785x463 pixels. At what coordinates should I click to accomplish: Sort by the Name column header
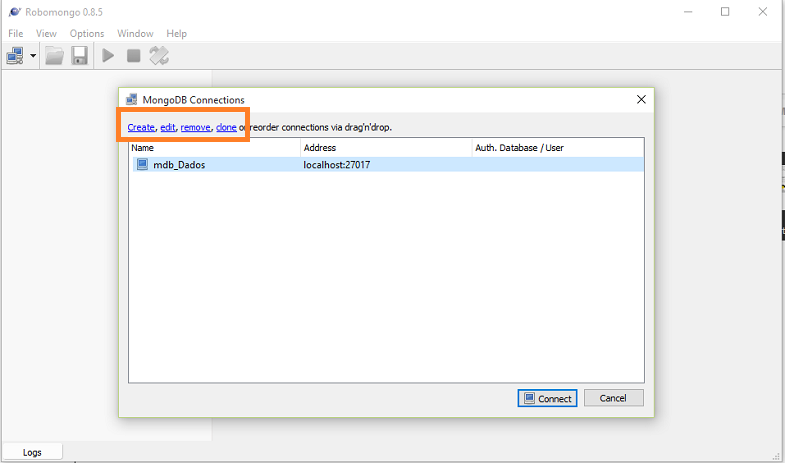[214, 148]
